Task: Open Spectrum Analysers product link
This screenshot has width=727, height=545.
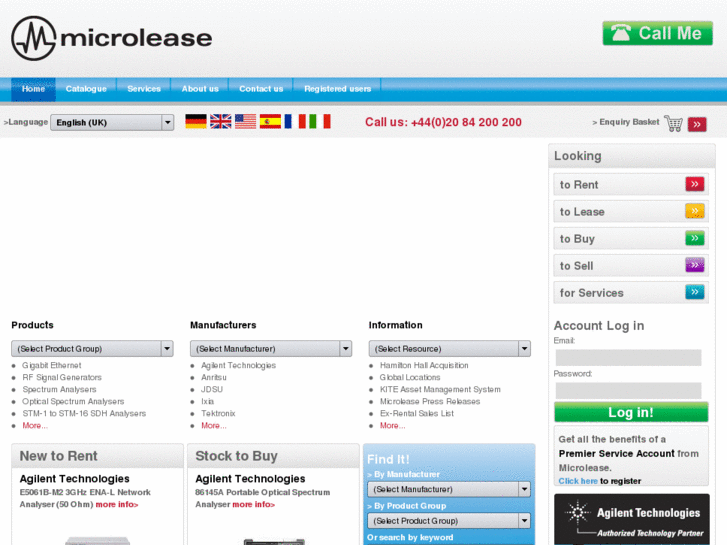Action: (59, 390)
